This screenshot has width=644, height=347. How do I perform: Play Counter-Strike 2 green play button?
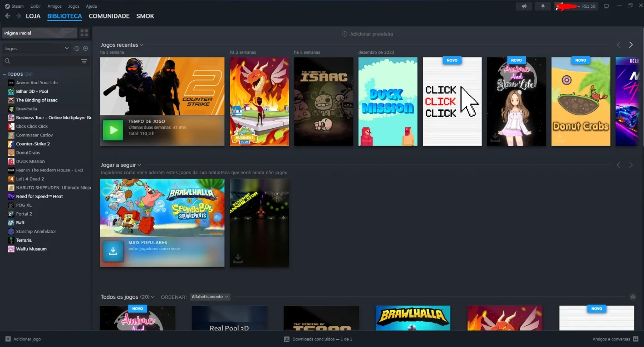pos(113,130)
